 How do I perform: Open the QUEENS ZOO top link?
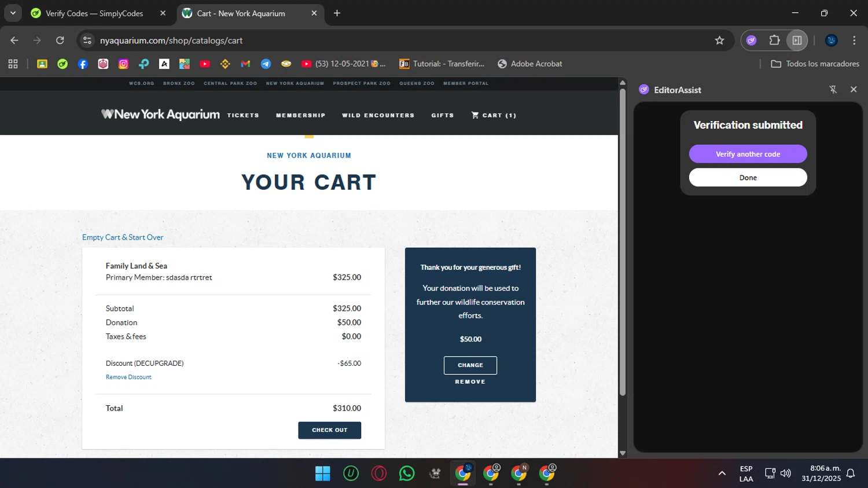click(x=417, y=83)
